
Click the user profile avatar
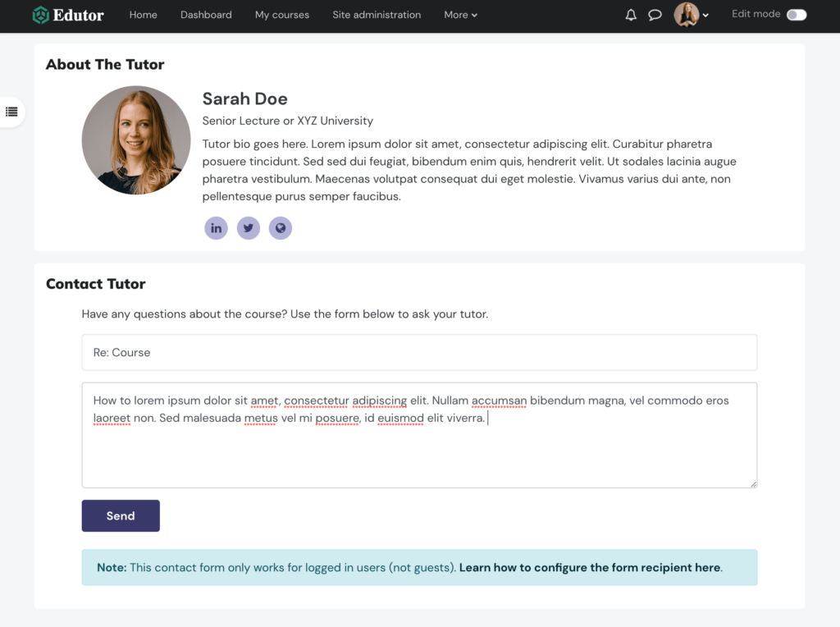(686, 14)
